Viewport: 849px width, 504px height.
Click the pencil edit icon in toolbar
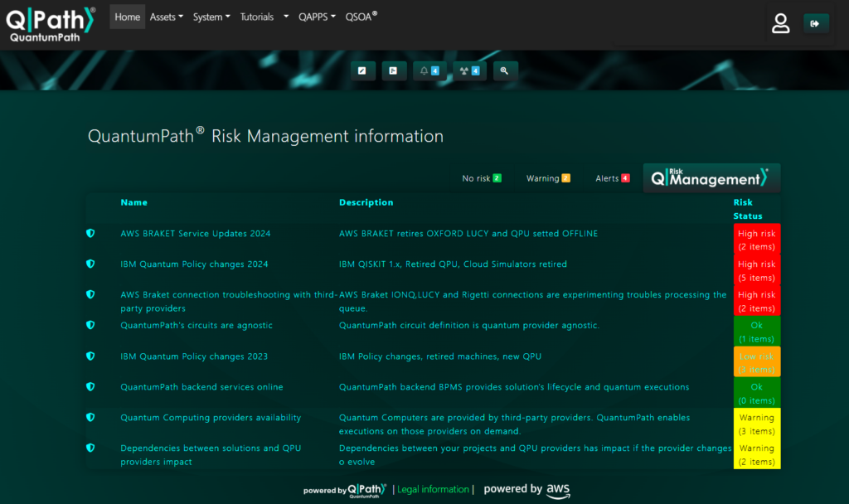[361, 71]
